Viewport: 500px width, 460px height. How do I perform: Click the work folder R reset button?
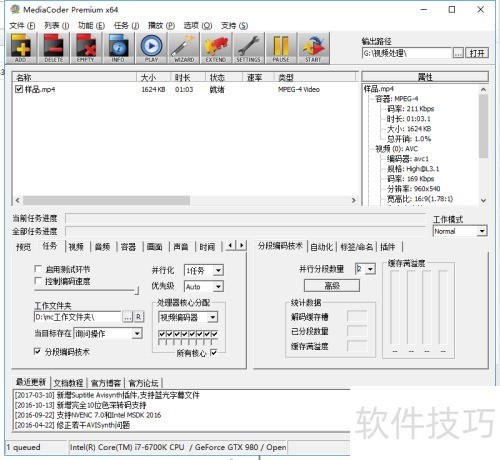[x=139, y=317]
